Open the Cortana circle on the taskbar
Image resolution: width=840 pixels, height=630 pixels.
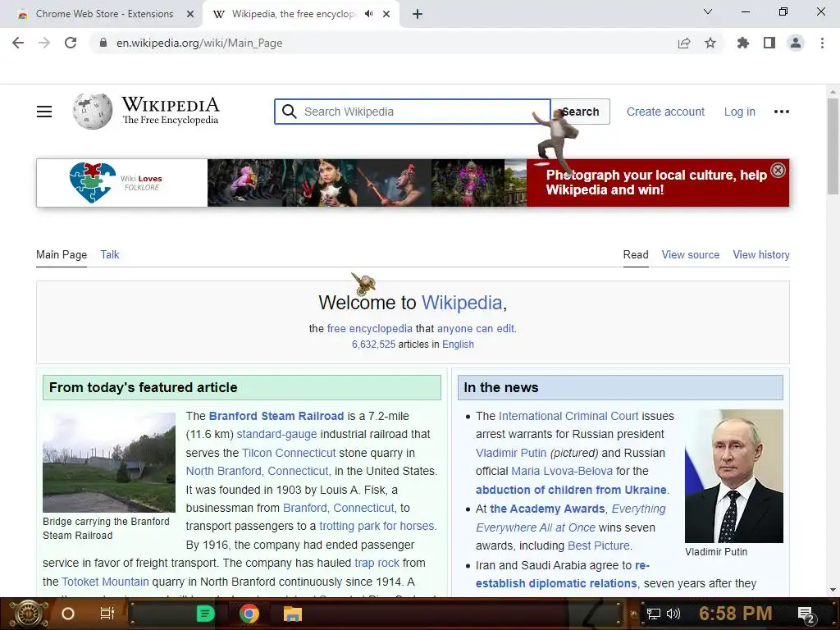click(68, 614)
